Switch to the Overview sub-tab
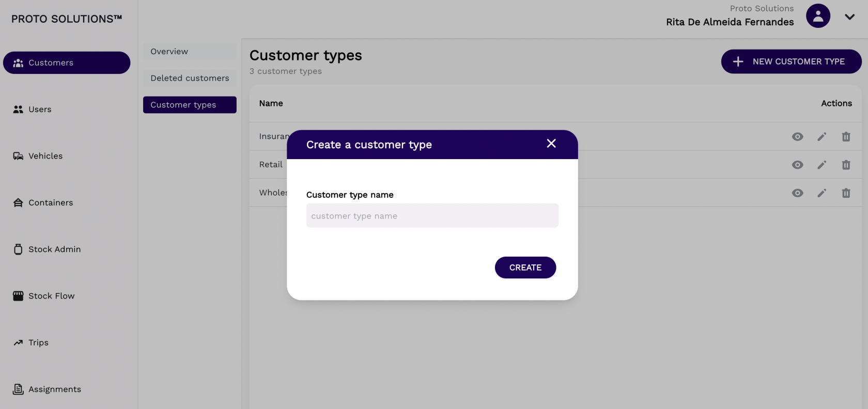 190,52
